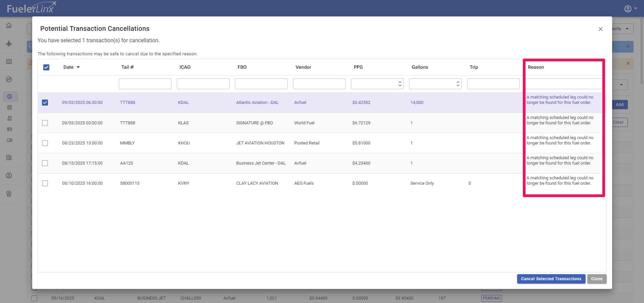Click the Gallons filter stepper arrows
This screenshot has width=644, height=303.
pyautogui.click(x=458, y=84)
